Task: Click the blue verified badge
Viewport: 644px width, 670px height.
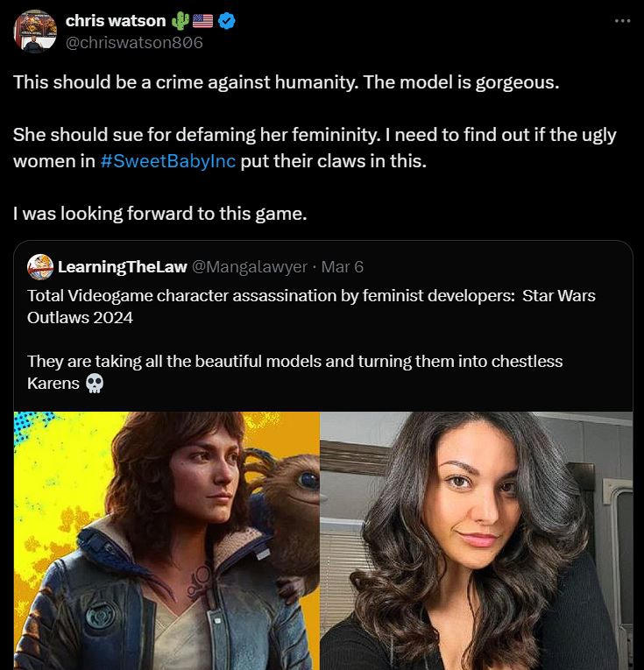Action: click(227, 20)
